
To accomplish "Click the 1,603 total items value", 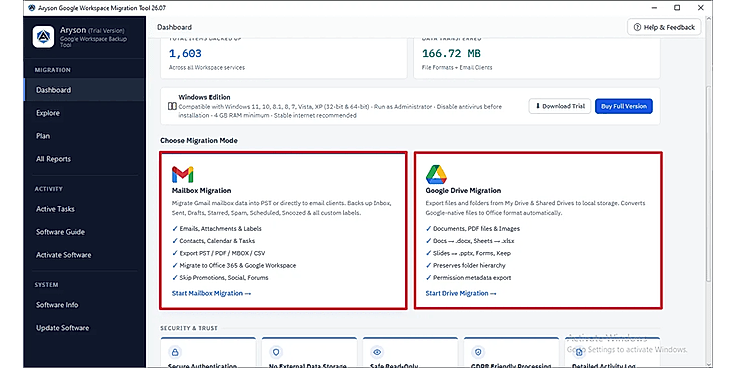I will coord(185,54).
